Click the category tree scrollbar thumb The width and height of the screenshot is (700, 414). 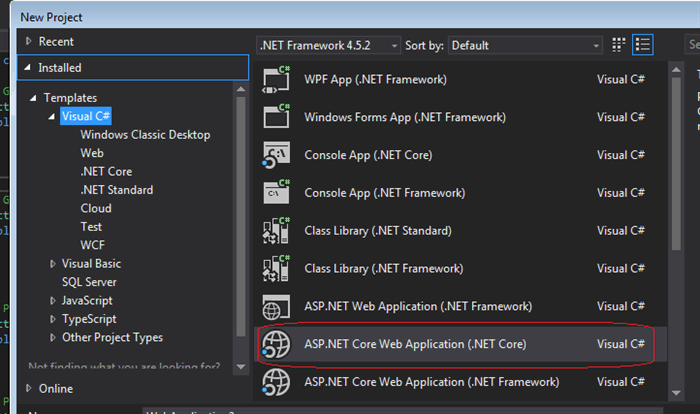point(241,216)
